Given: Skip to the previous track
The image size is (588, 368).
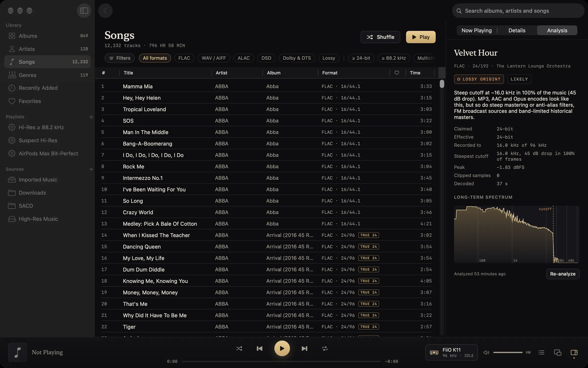Looking at the screenshot, I should click(x=259, y=348).
